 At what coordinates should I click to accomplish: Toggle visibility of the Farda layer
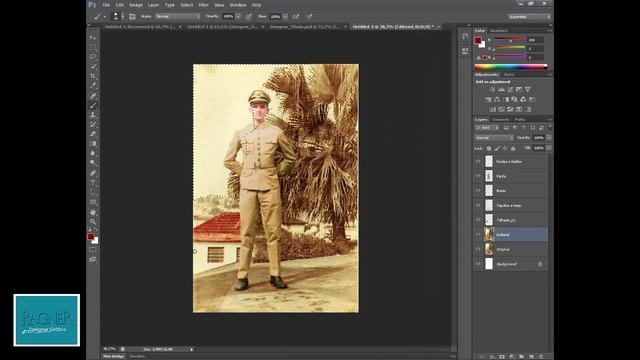(x=478, y=176)
